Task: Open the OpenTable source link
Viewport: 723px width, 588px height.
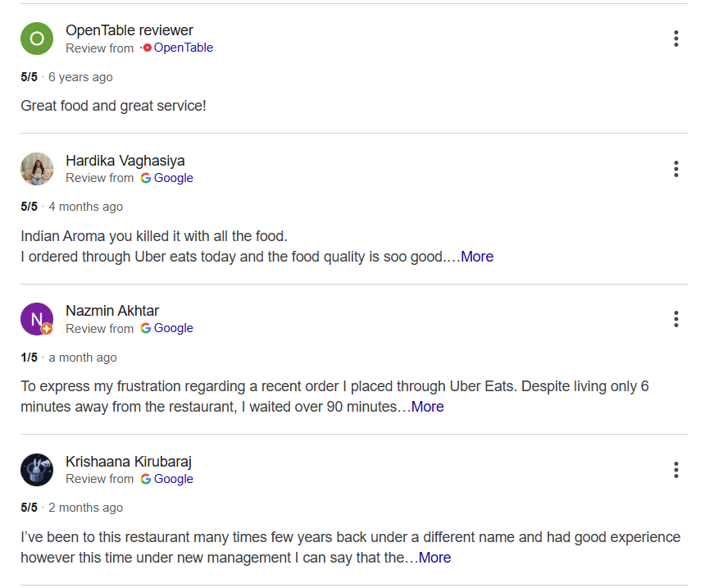Action: (184, 48)
